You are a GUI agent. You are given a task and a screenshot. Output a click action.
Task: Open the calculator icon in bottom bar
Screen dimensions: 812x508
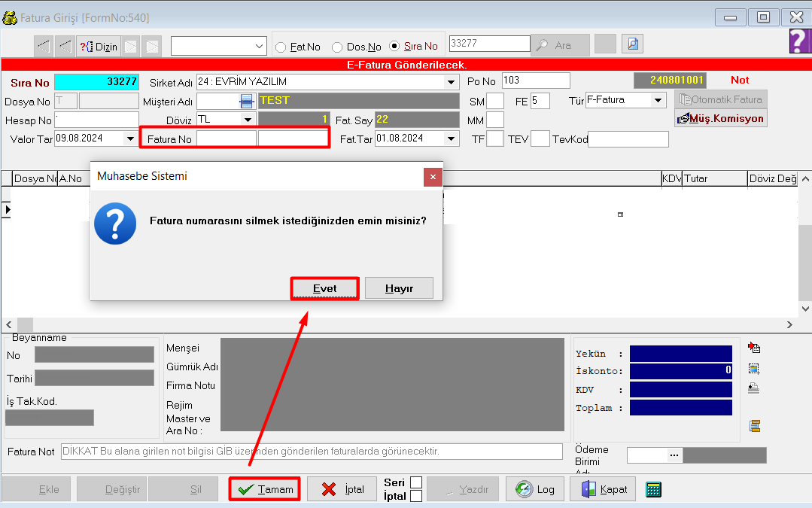click(x=653, y=489)
